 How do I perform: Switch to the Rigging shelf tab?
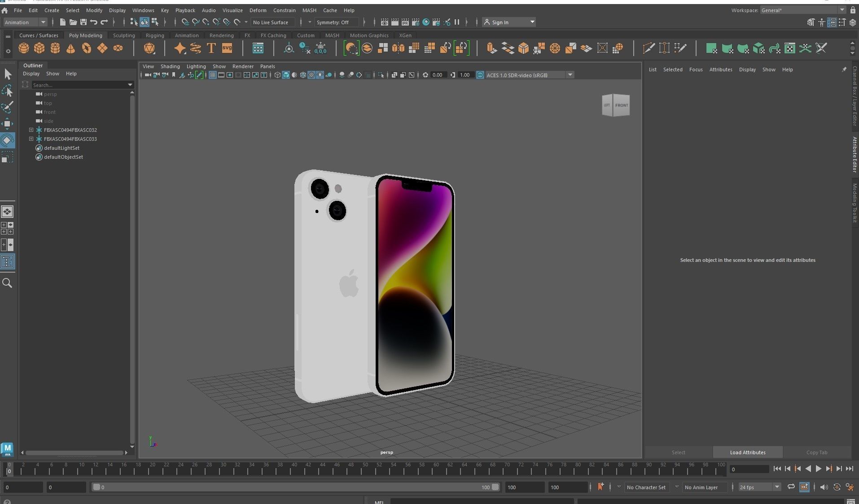(x=155, y=35)
